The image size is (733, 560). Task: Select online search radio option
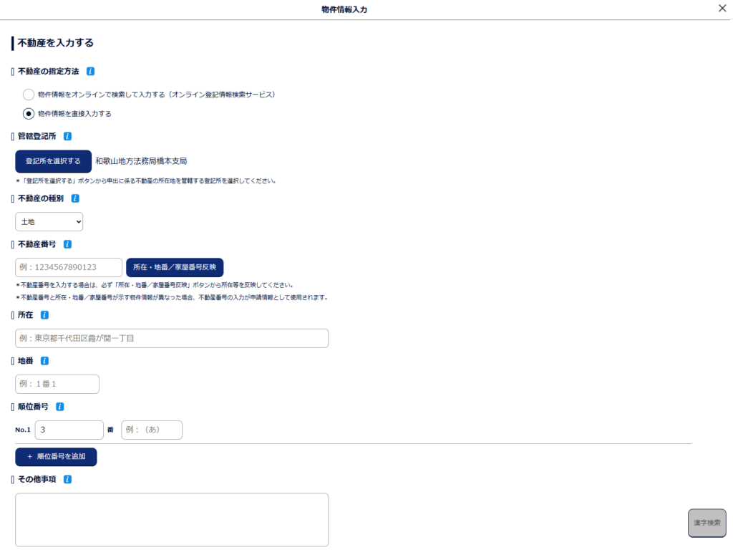click(29, 95)
